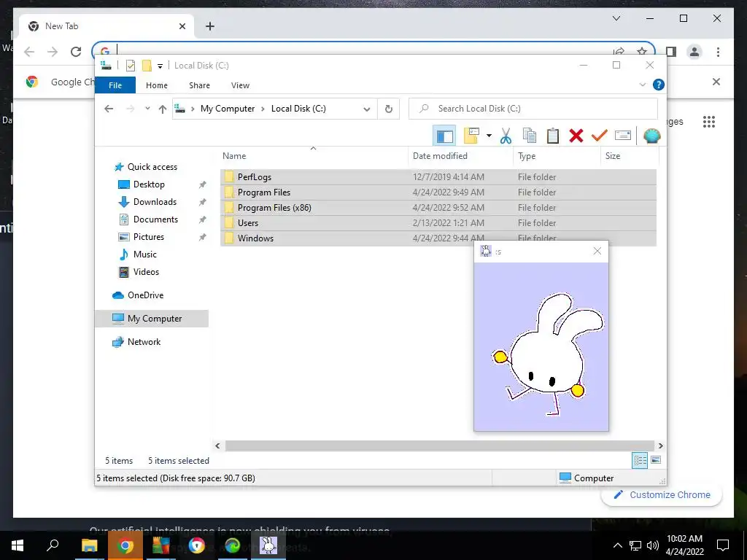
Task: Open the File tab in Explorer
Action: click(115, 85)
